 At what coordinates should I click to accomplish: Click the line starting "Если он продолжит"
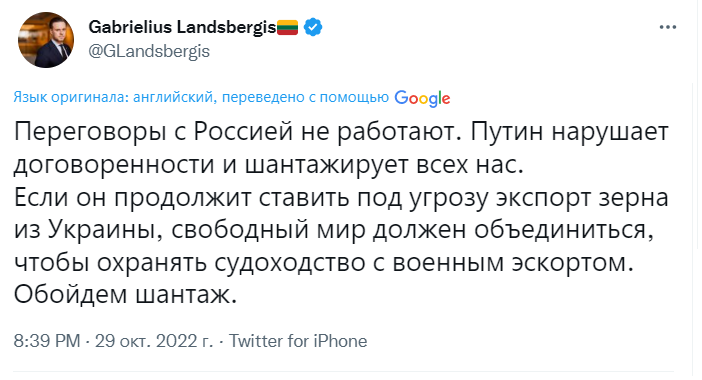(341, 197)
